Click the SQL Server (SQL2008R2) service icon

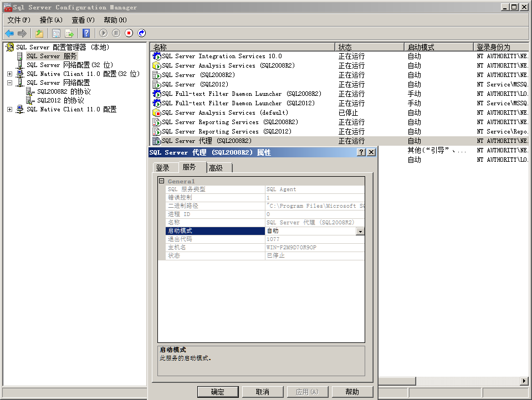[x=157, y=75]
